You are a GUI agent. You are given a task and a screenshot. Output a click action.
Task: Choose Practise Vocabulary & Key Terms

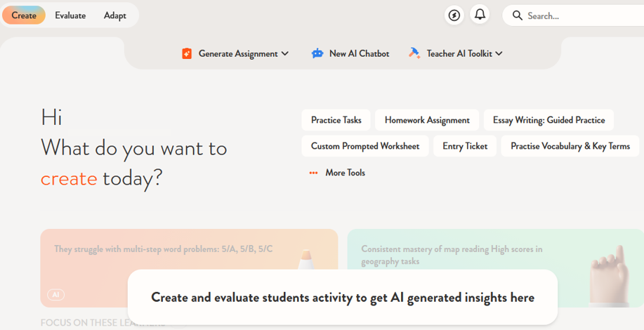coord(570,146)
